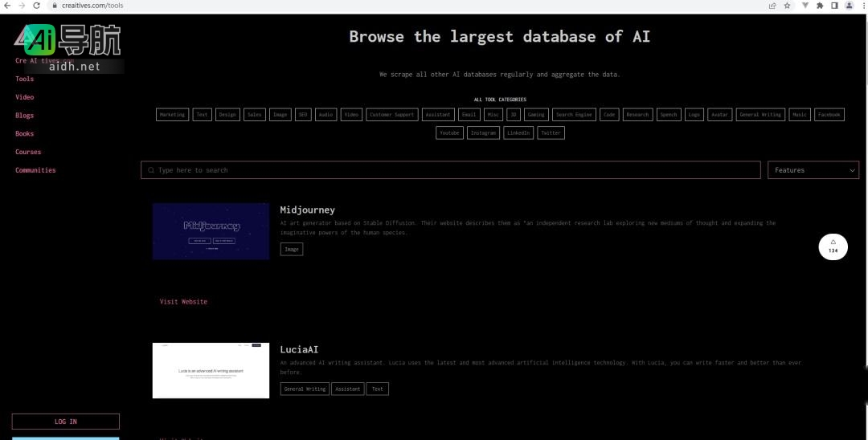Filter by Code category
Screen dimensions: 868x440
tap(609, 115)
